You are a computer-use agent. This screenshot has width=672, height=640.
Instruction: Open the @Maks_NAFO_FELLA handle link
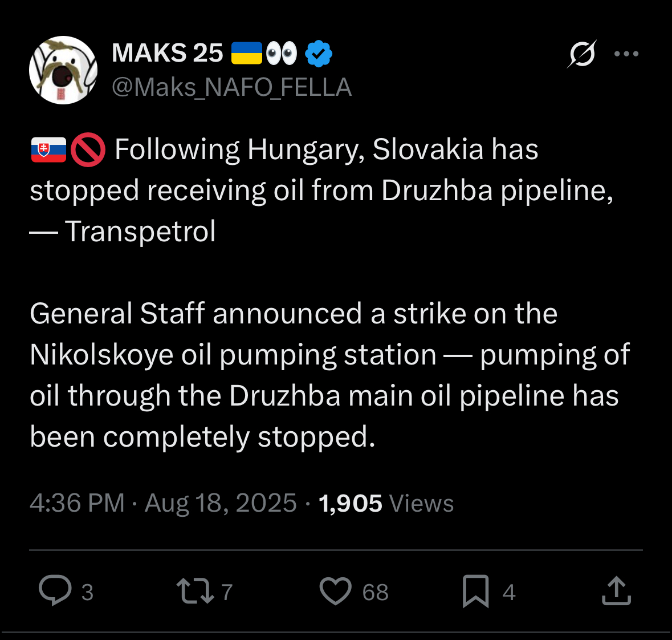(x=231, y=87)
